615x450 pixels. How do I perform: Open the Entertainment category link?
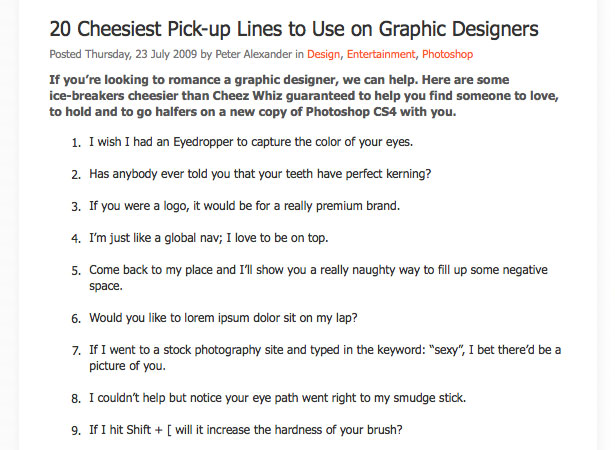pos(380,54)
